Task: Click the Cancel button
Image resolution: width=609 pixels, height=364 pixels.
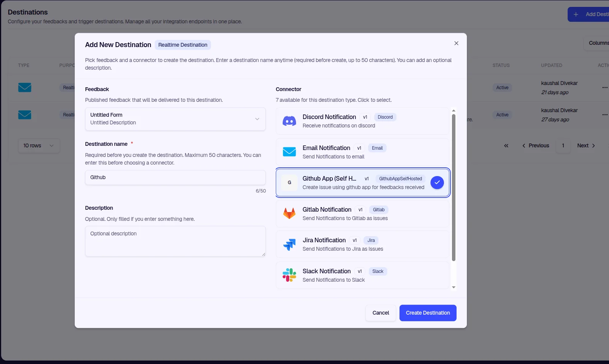Action: 381,313
